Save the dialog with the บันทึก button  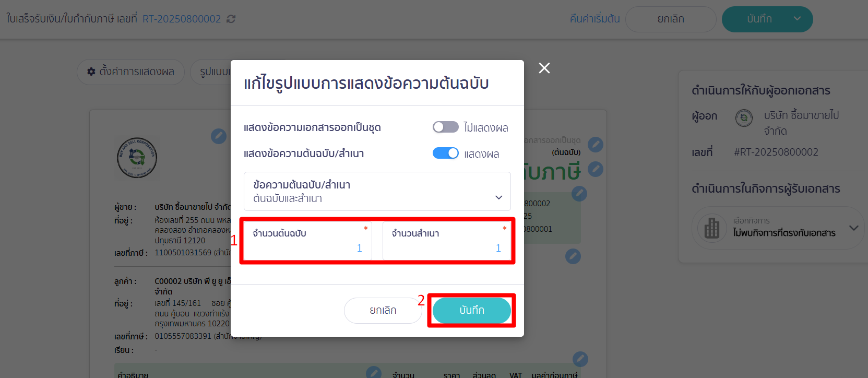click(x=471, y=310)
